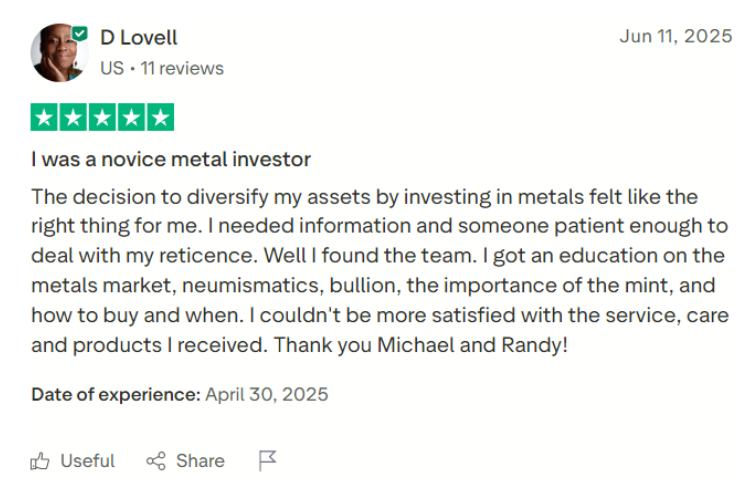This screenshot has width=755, height=489.
Task: Click the US country label
Action: click(x=112, y=68)
